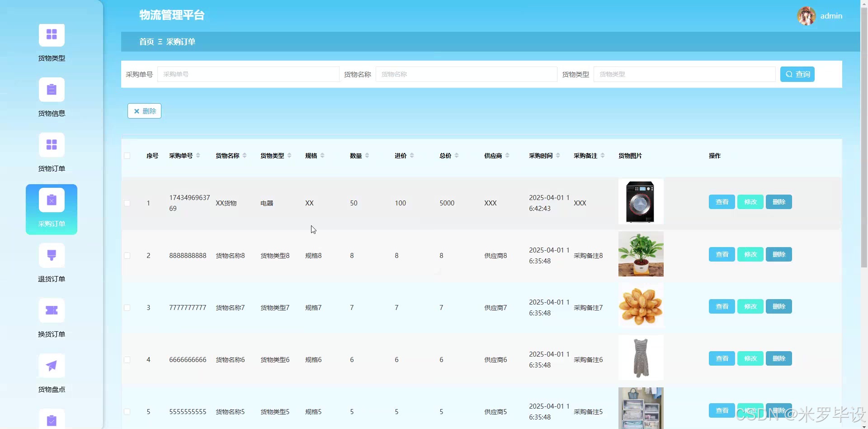Sort by 采购时间 column arrows
The width and height of the screenshot is (868, 429).
point(558,156)
